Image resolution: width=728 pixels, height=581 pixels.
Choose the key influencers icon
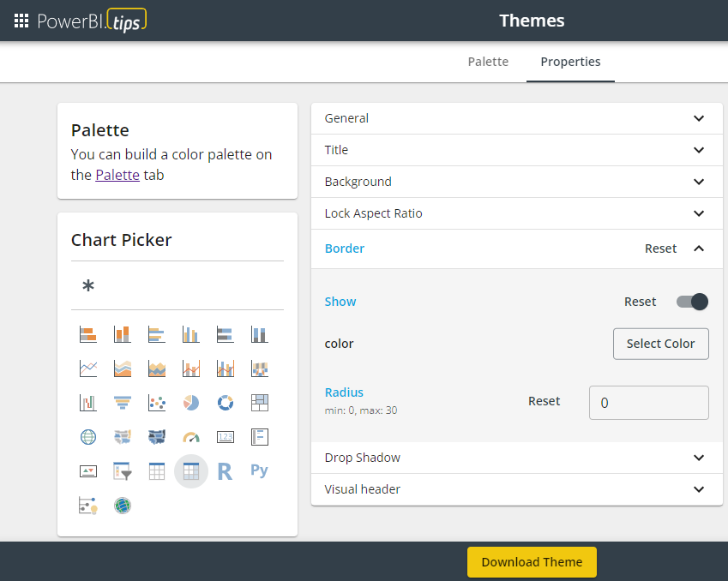click(x=88, y=506)
